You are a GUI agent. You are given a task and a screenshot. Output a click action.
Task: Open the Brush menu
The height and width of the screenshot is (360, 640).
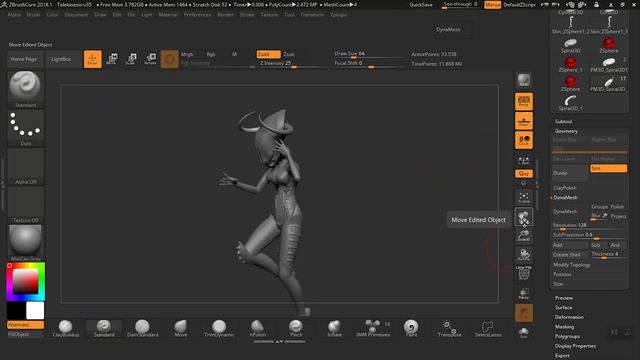[x=33, y=15]
